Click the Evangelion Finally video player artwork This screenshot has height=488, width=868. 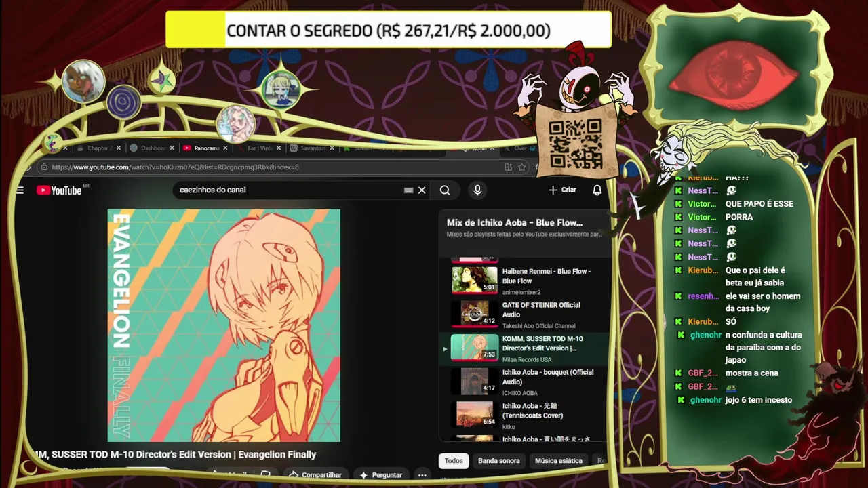point(224,326)
